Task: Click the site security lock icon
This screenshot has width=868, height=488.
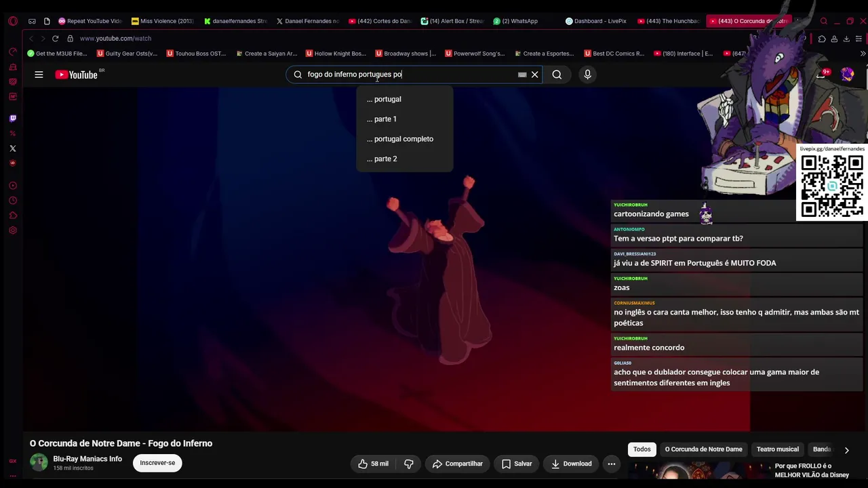Action: point(70,39)
